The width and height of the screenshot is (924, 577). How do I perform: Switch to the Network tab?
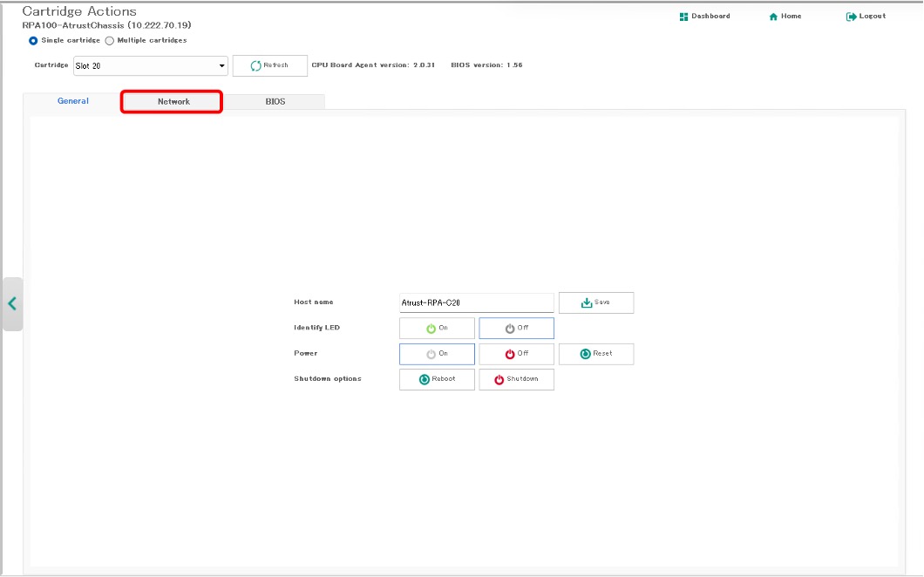click(x=173, y=102)
